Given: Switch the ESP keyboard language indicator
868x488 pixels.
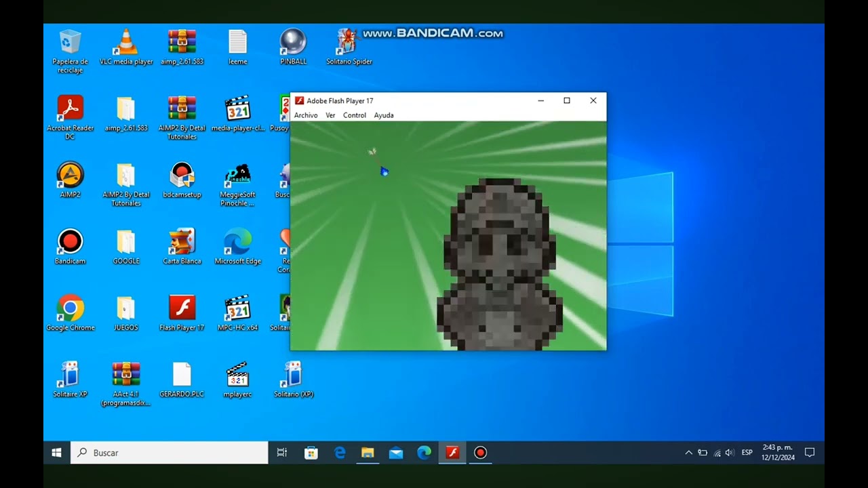Looking at the screenshot, I should coord(747,453).
